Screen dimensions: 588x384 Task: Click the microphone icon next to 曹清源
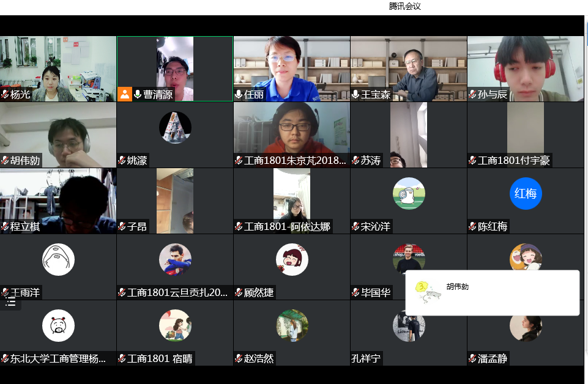(138, 94)
